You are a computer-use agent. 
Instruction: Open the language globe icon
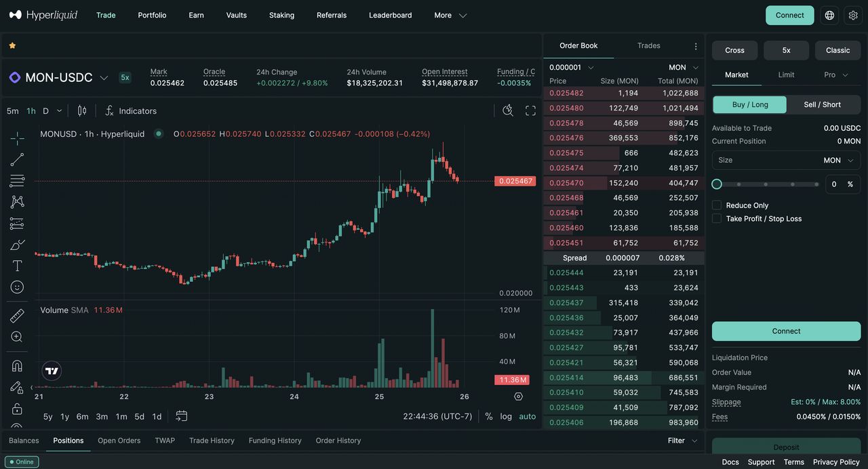pyautogui.click(x=829, y=15)
